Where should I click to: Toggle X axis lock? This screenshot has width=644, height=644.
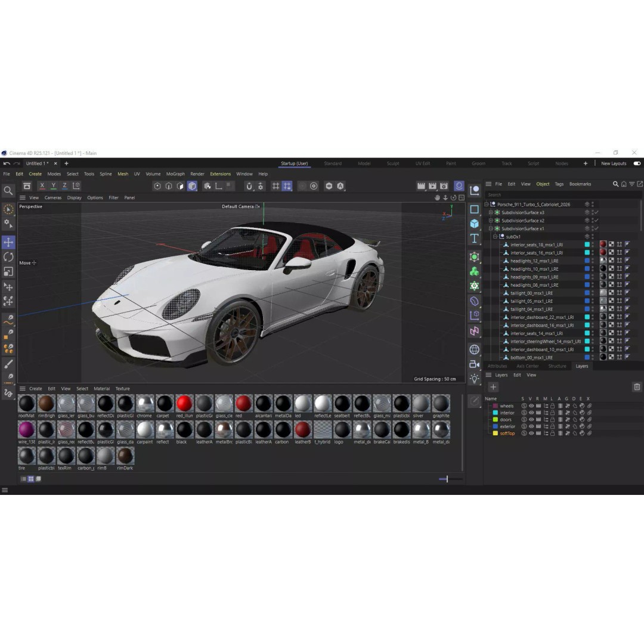(42, 186)
